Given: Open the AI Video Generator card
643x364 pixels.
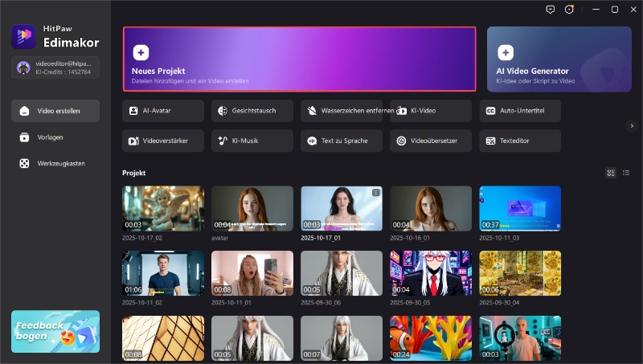Looking at the screenshot, I should (x=558, y=60).
